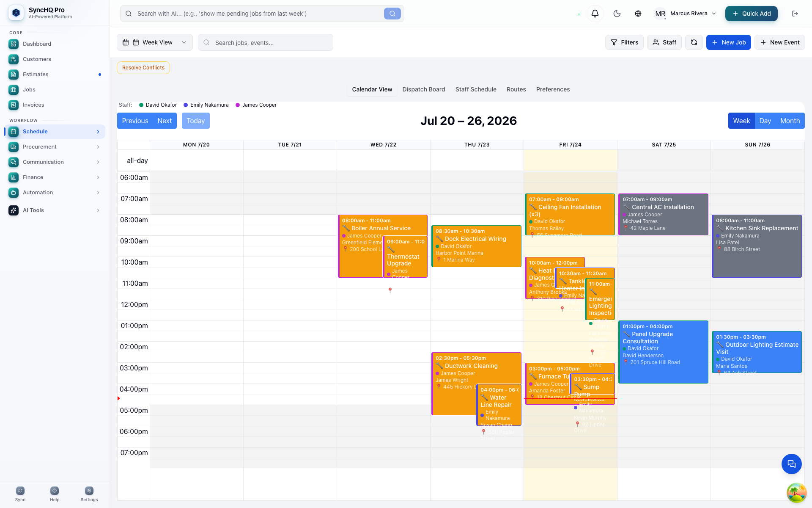This screenshot has width=812, height=508.
Task: Open the Thermostat Upgrade event
Action: [405, 257]
